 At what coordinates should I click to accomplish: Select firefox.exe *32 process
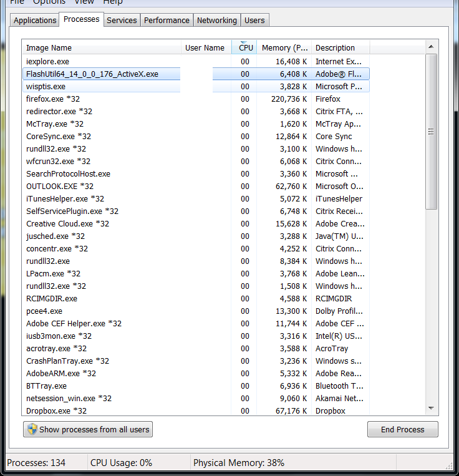(196, 99)
